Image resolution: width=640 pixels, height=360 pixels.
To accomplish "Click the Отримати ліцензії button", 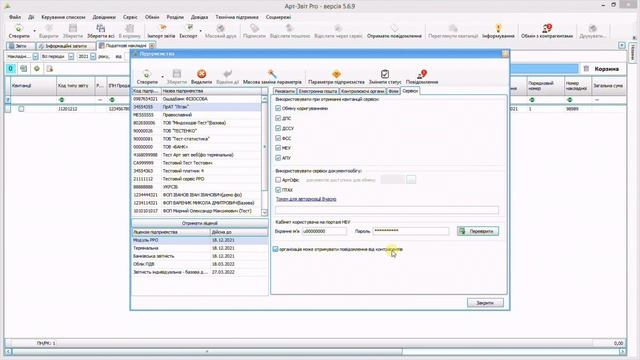I will [200, 223].
